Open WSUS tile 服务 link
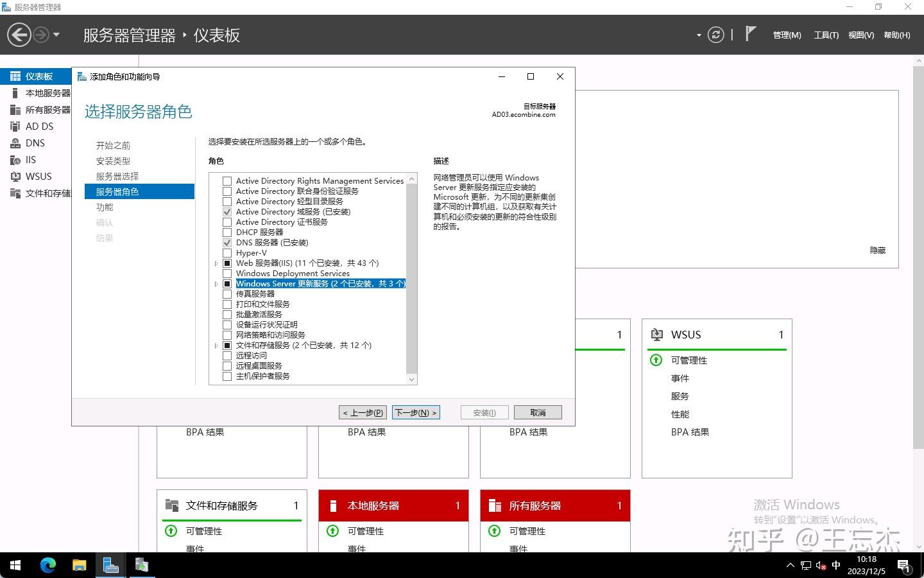 click(x=680, y=396)
